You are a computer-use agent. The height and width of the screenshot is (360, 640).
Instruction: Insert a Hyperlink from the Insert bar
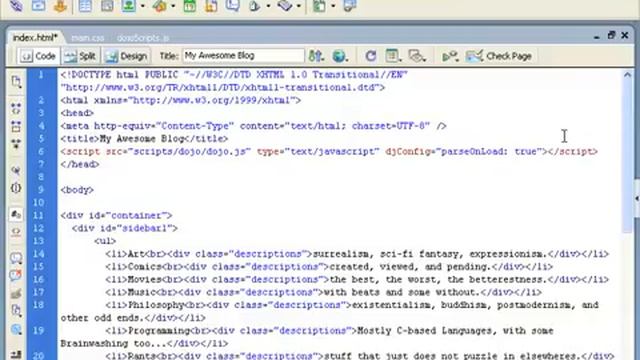coord(16,6)
